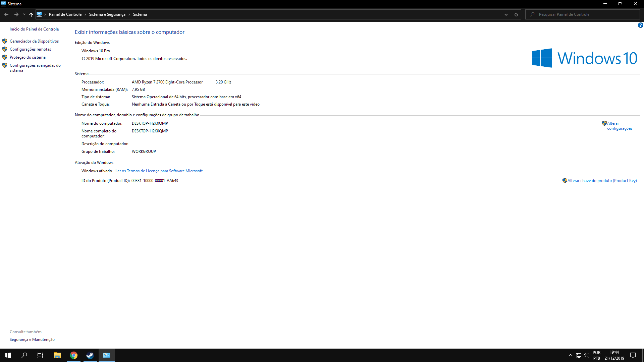Click Alterar chave do produto (Product Key)
This screenshot has height=362, width=644.
[602, 181]
